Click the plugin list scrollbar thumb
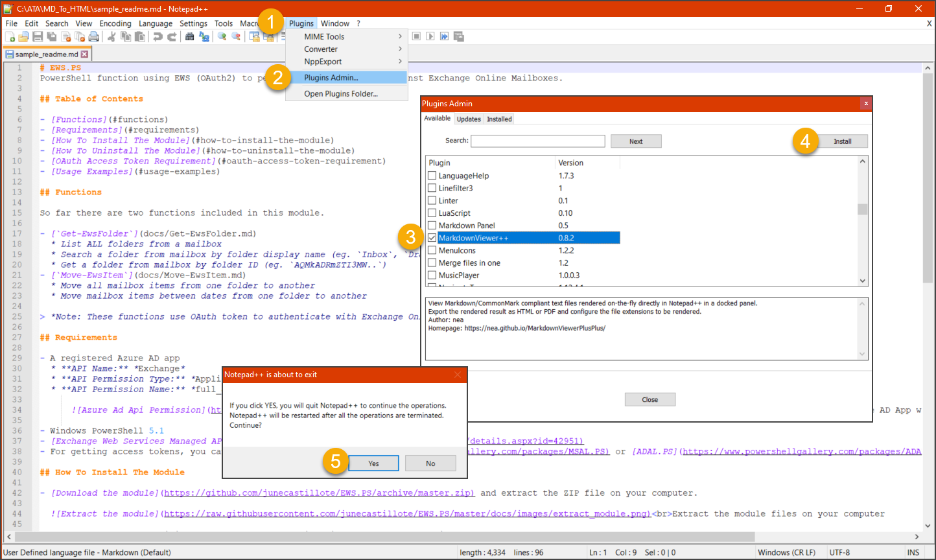The image size is (936, 560). click(x=862, y=209)
